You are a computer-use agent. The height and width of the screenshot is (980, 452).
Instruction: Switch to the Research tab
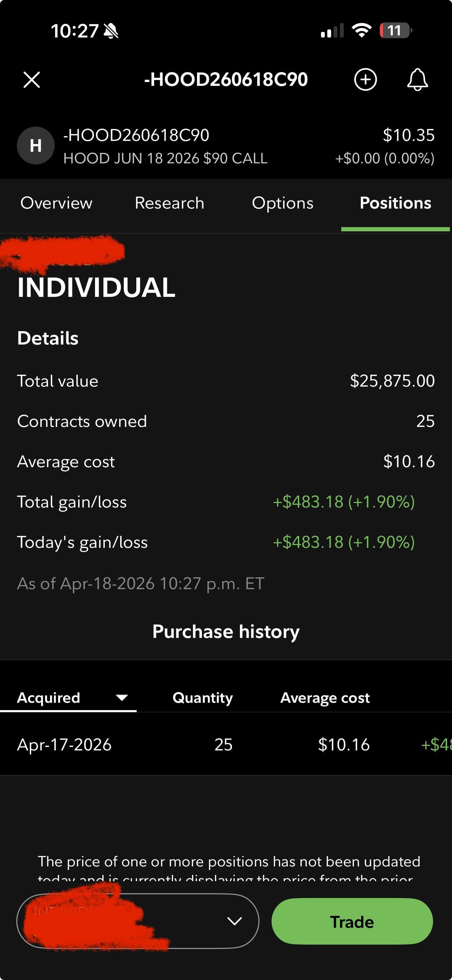(x=169, y=203)
